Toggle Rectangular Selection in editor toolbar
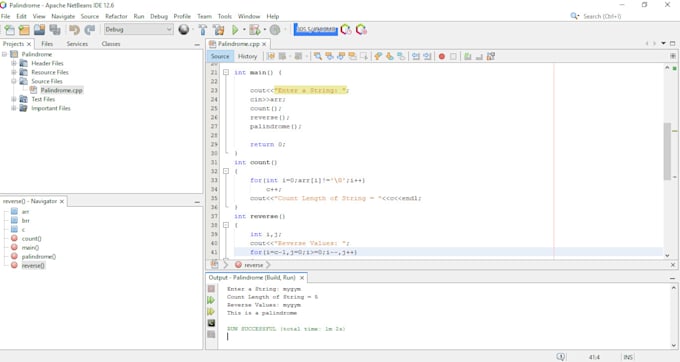Image resolution: width=680 pixels, height=362 pixels. pos(363,56)
